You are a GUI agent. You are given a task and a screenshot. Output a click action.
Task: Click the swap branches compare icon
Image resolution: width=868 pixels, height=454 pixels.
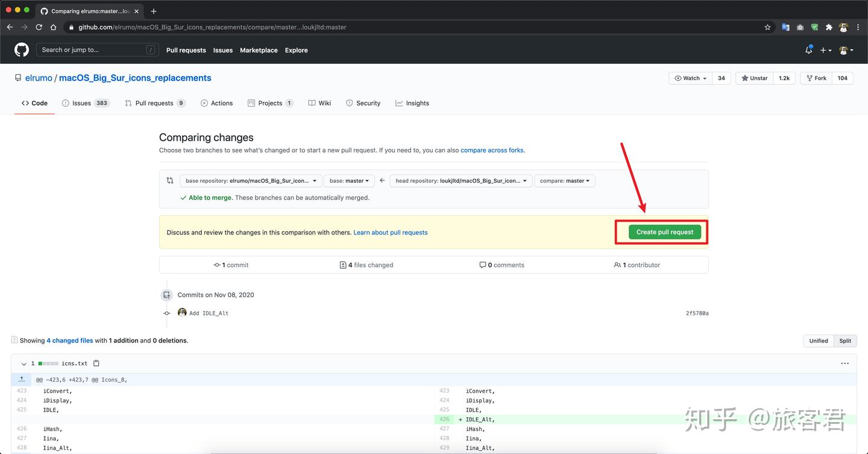[170, 180]
